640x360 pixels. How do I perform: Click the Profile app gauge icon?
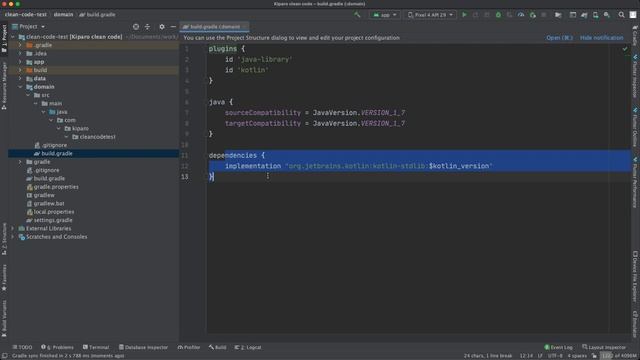(521, 15)
